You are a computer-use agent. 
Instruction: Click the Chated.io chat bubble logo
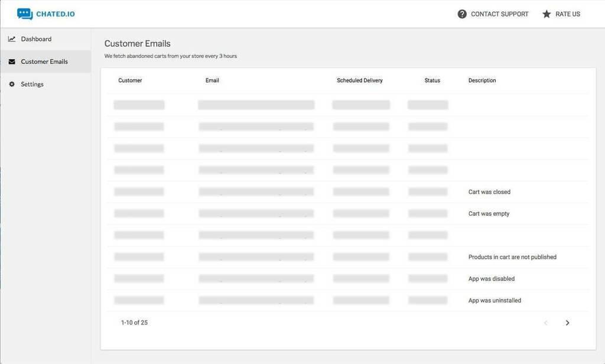click(x=25, y=14)
